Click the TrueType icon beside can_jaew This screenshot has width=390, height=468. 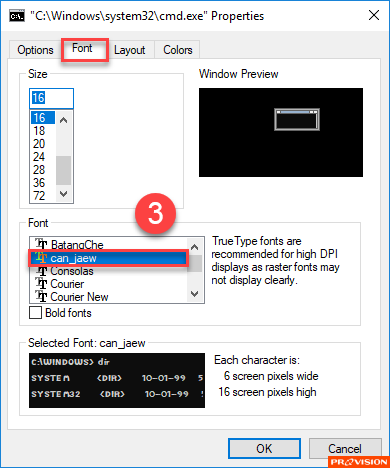(x=41, y=258)
